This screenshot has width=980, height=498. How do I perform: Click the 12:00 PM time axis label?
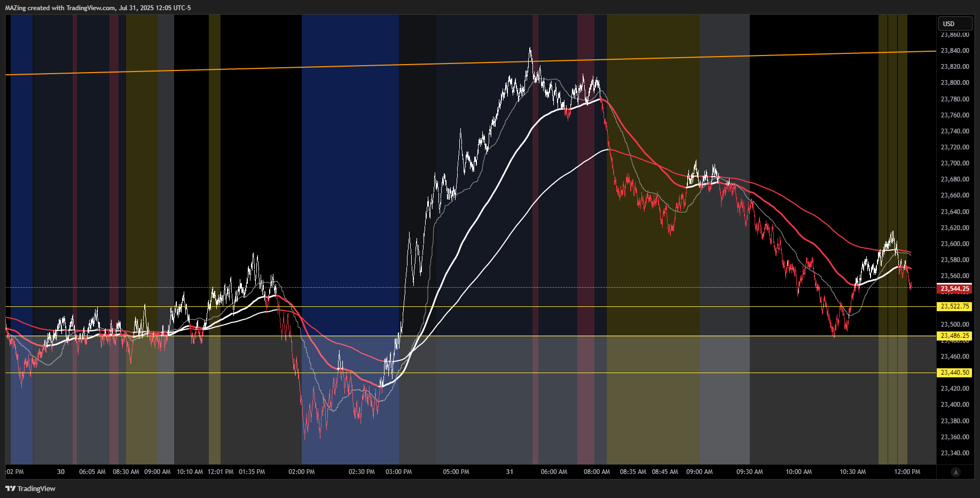point(907,472)
